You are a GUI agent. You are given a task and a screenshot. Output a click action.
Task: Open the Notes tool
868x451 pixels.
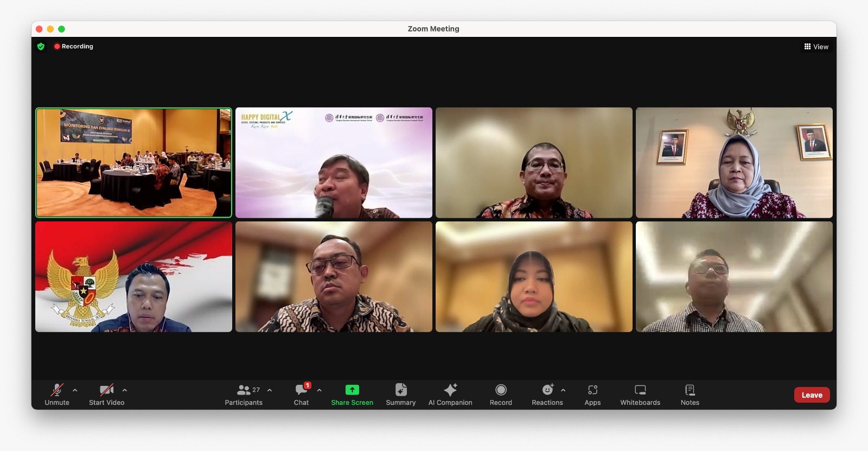(x=690, y=395)
